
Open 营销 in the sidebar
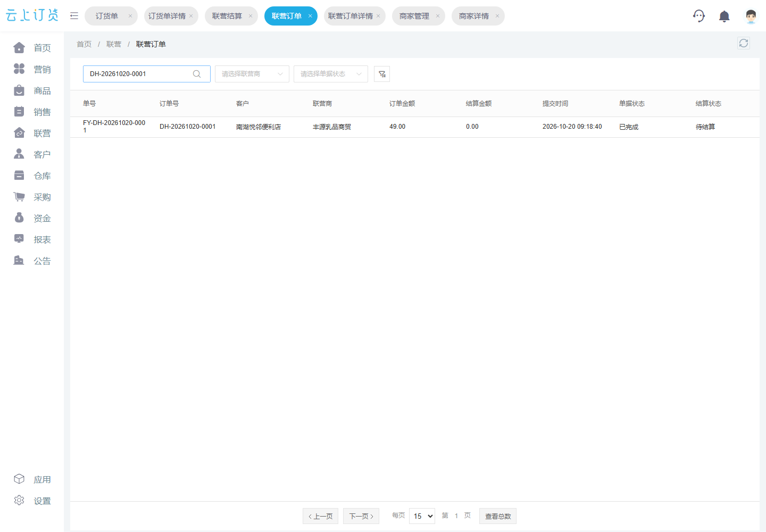click(32, 69)
